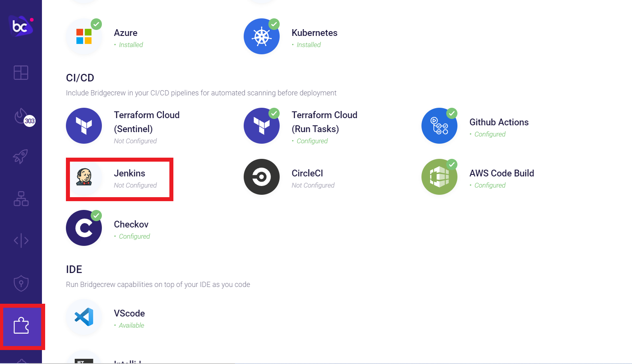
Task: Open the Kubernetes integration title
Action: click(314, 33)
